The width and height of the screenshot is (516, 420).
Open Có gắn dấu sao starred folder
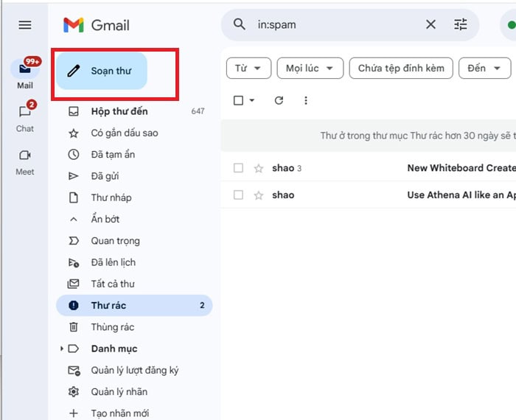tap(134, 133)
